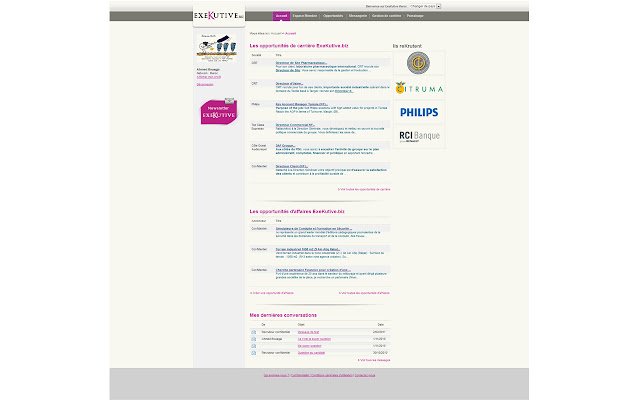Open the DAF Groupe job offer

pyautogui.click(x=285, y=146)
